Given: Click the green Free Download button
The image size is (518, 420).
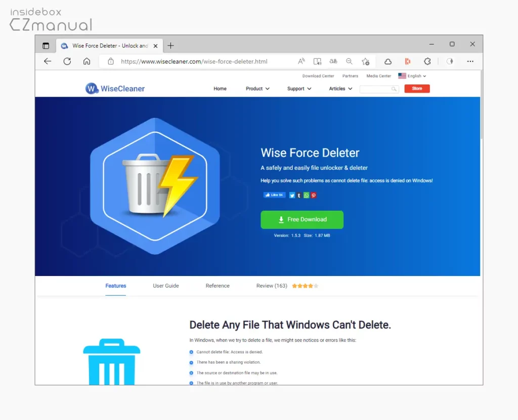Looking at the screenshot, I should 302,220.
